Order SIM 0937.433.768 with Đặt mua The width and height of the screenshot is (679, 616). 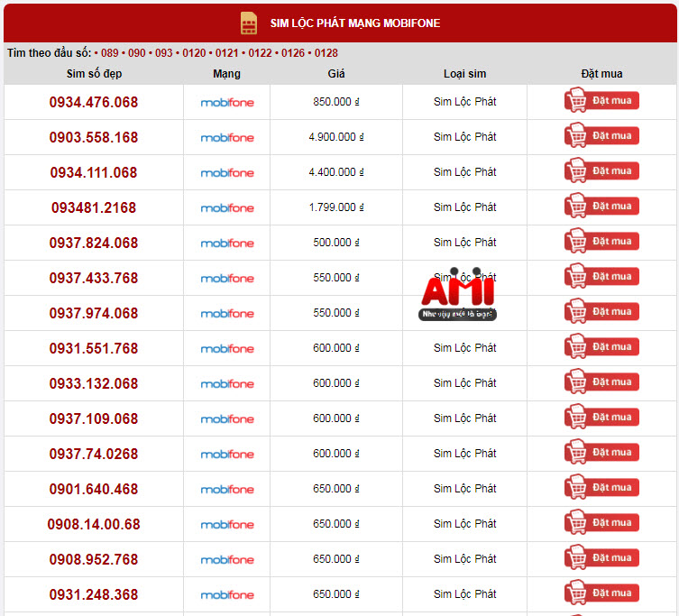601,276
